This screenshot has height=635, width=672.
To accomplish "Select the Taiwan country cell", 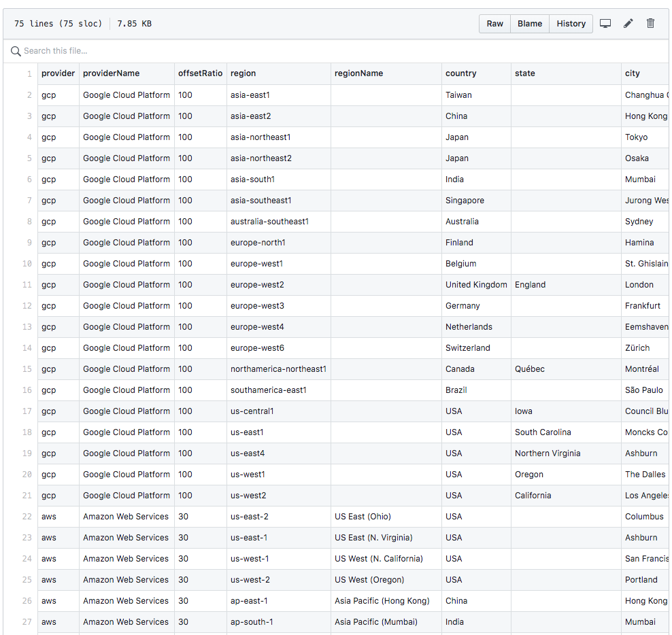I will (476, 95).
